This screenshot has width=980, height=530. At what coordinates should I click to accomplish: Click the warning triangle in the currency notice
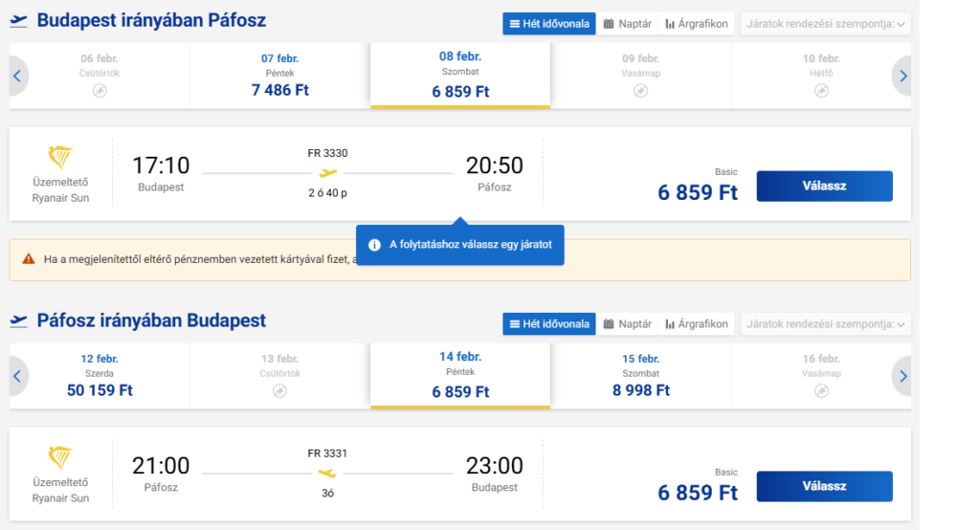tap(29, 259)
